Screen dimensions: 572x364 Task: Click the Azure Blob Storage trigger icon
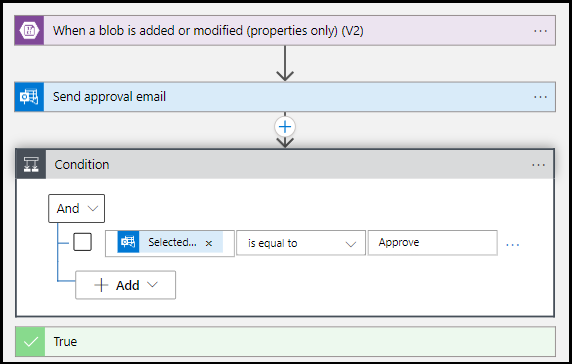(x=29, y=31)
